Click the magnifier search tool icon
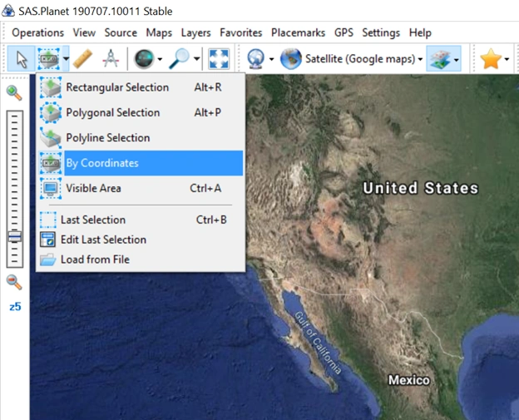 [x=179, y=59]
